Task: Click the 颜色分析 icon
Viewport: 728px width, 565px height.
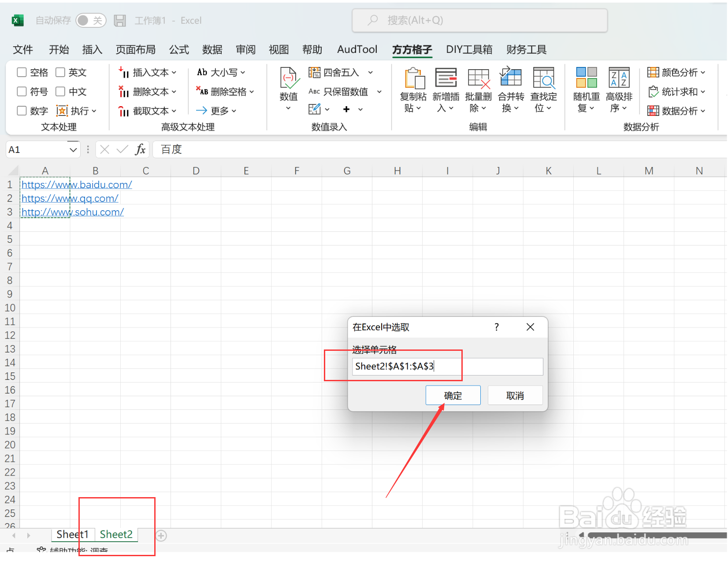Action: (x=653, y=72)
